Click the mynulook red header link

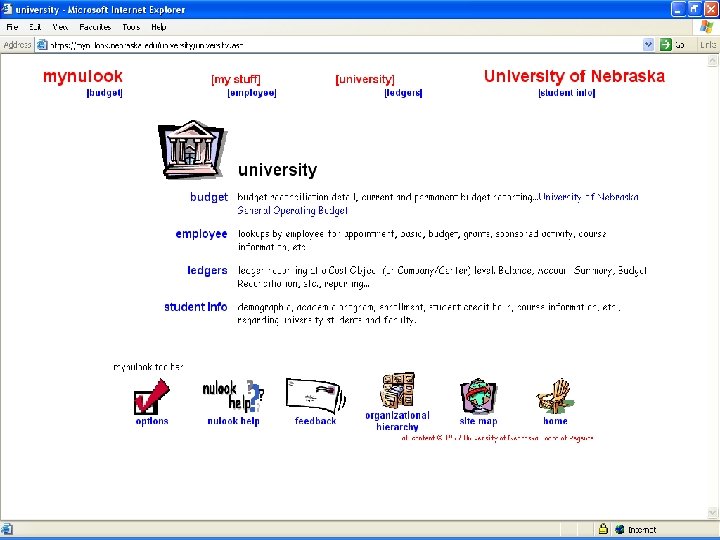click(x=83, y=76)
